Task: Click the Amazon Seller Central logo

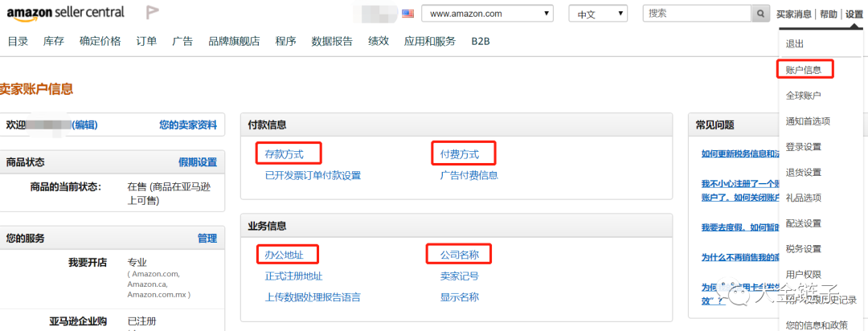Action: 65,13
